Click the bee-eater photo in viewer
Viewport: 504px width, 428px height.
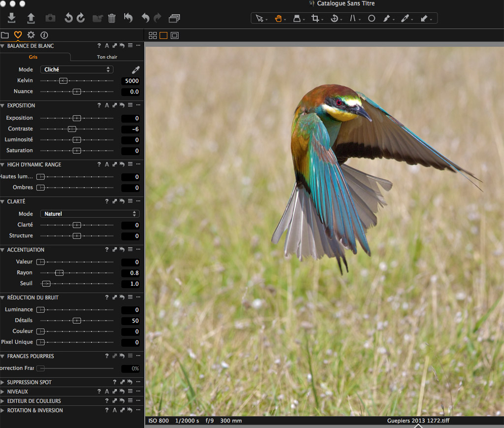(x=325, y=231)
